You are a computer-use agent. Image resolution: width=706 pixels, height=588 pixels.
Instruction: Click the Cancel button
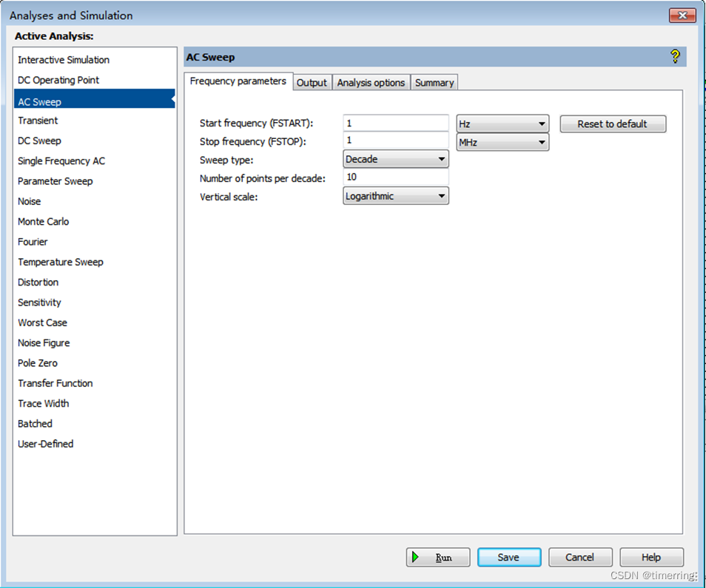(x=580, y=558)
